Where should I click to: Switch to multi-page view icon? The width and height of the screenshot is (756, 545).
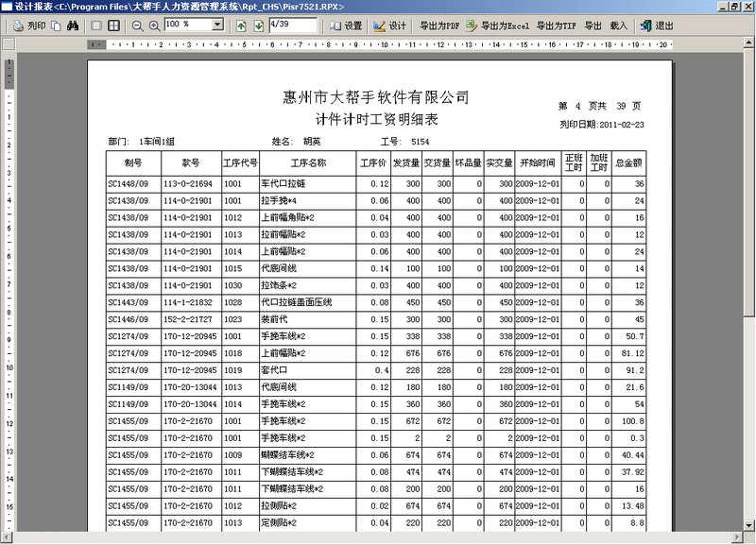click(x=112, y=26)
